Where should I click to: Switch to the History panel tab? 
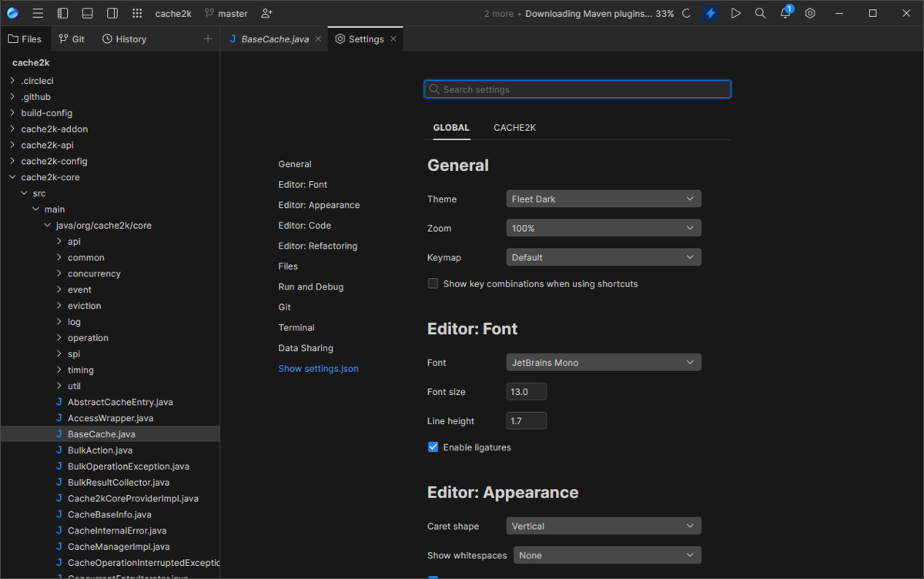coord(124,39)
